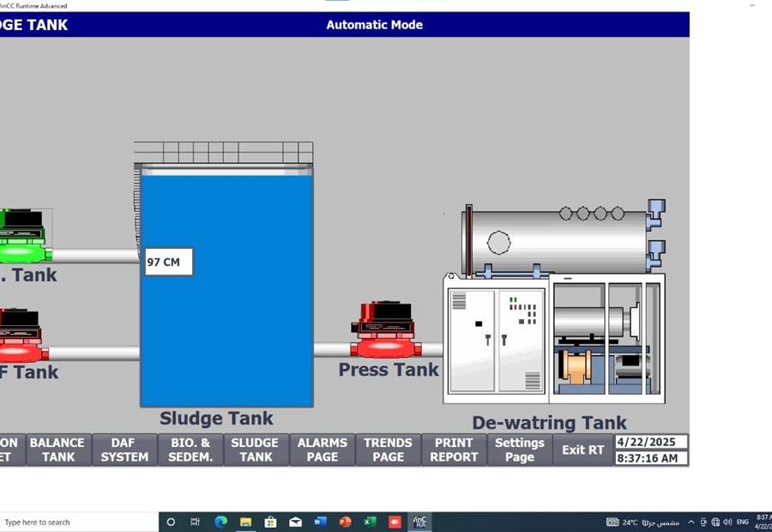Select the SLUDGE TANK navigation button
Image resolution: width=772 pixels, height=532 pixels.
coord(256,450)
